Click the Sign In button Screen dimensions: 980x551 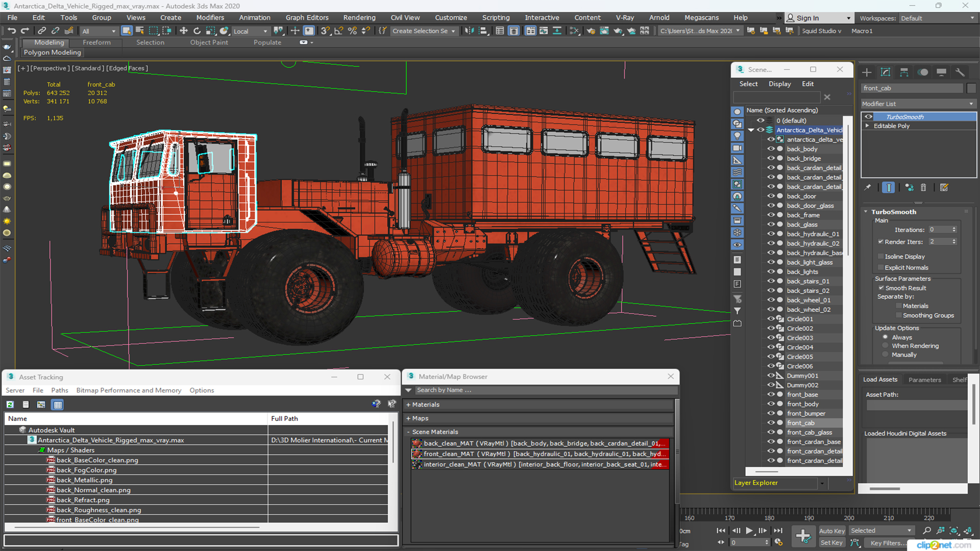[x=819, y=18]
